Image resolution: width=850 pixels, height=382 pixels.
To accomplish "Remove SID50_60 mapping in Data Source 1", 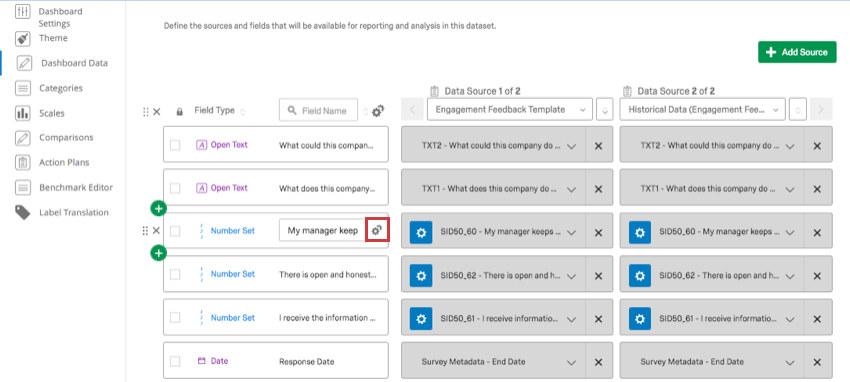I will (598, 232).
